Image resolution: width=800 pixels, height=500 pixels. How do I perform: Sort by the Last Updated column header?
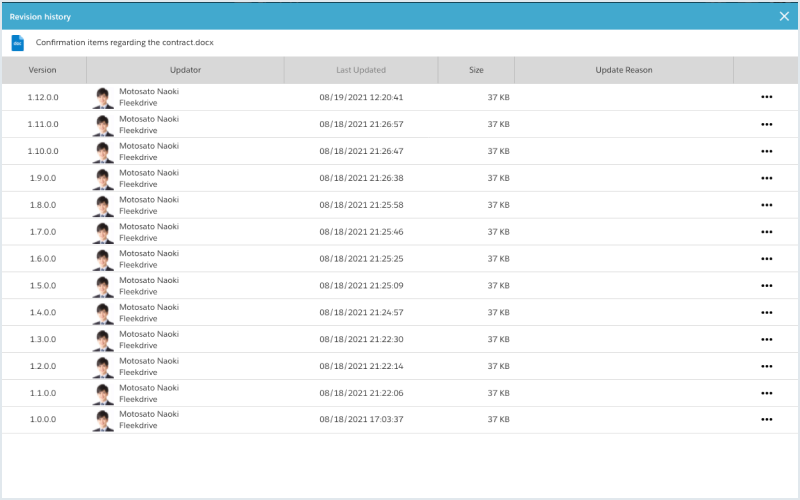point(361,70)
